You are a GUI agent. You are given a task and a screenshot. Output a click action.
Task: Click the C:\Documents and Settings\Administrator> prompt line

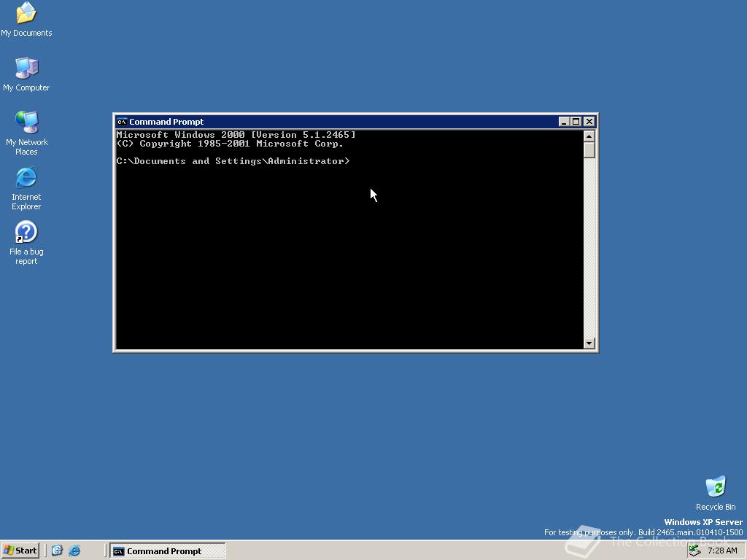click(x=233, y=161)
